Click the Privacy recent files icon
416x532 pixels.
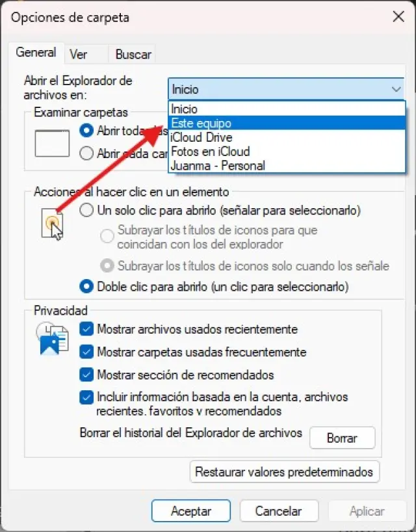53,339
